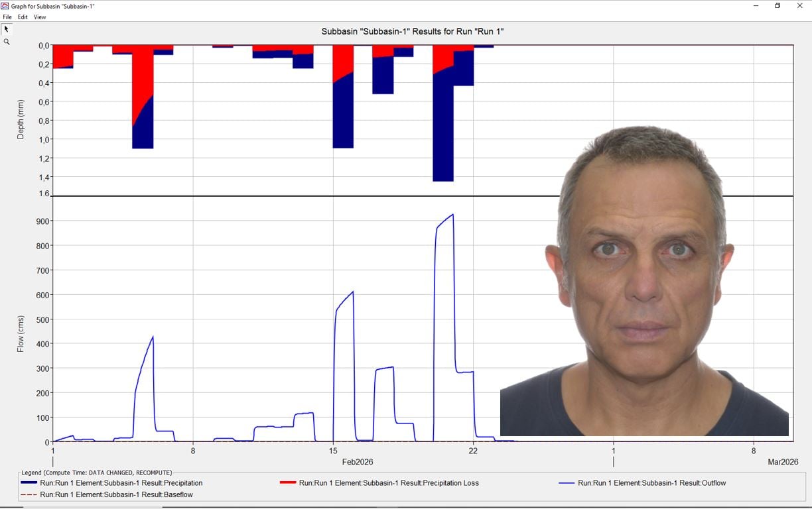Open the Edit menu
812x509 pixels.
[x=23, y=17]
